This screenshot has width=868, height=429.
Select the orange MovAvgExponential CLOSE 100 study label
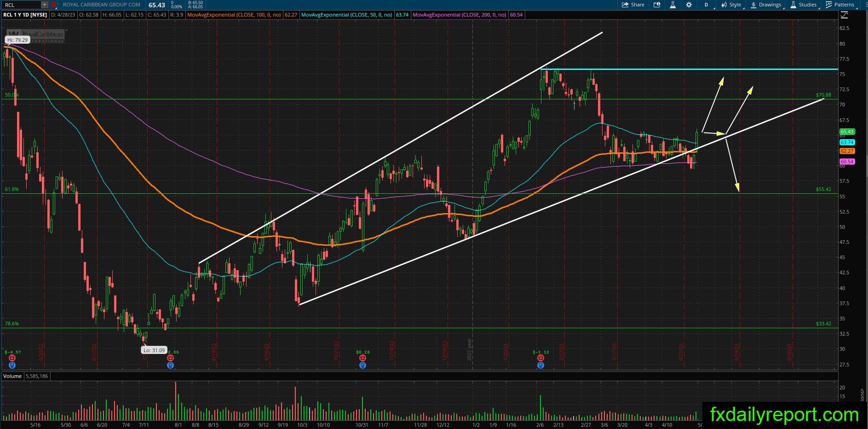[x=234, y=15]
